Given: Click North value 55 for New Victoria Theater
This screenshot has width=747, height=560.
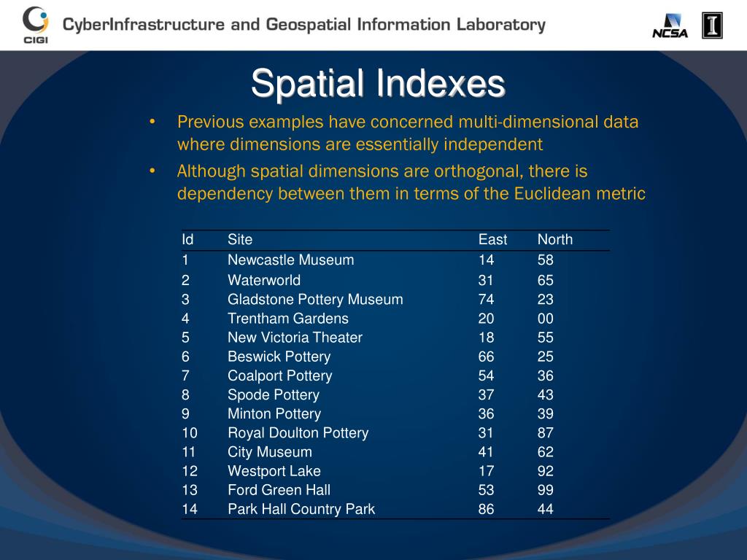Looking at the screenshot, I should click(x=546, y=338).
